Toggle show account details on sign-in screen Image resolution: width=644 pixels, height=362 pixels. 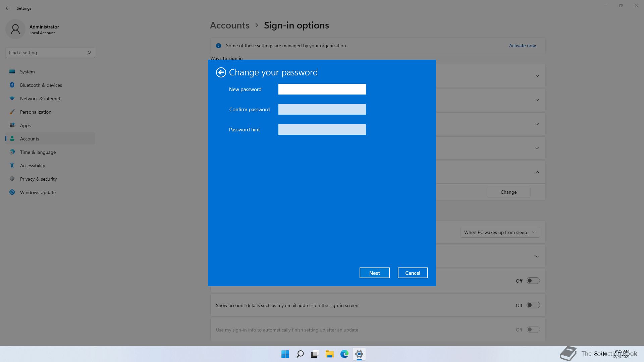pos(533,305)
